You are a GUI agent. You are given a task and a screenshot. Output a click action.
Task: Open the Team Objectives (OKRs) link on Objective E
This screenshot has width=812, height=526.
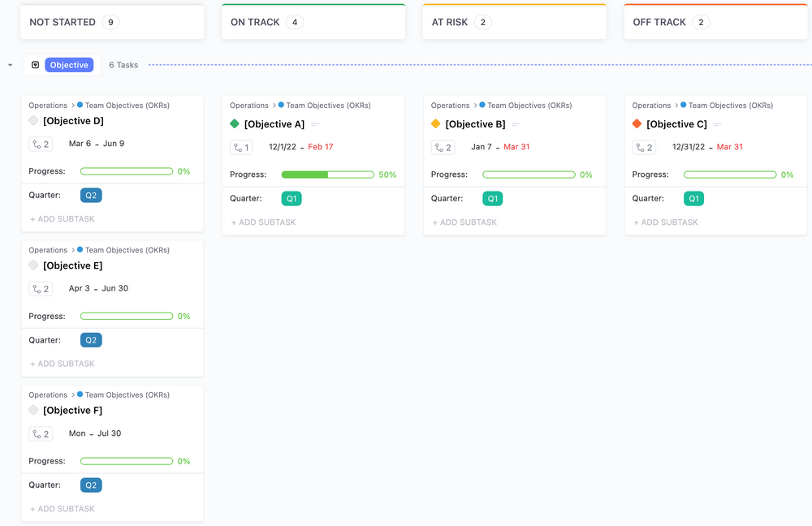click(x=127, y=250)
